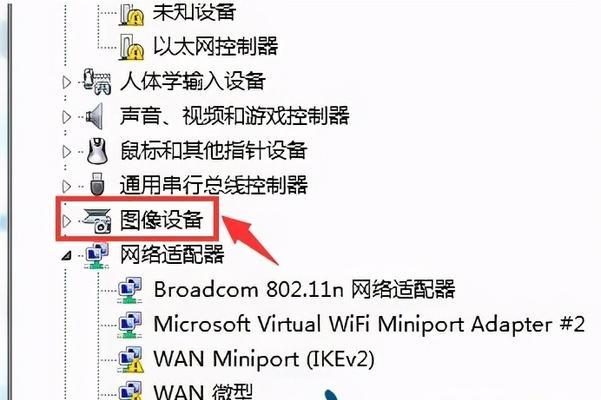Click the Ethernet controller warning icon
The image size is (601, 400).
click(x=131, y=48)
